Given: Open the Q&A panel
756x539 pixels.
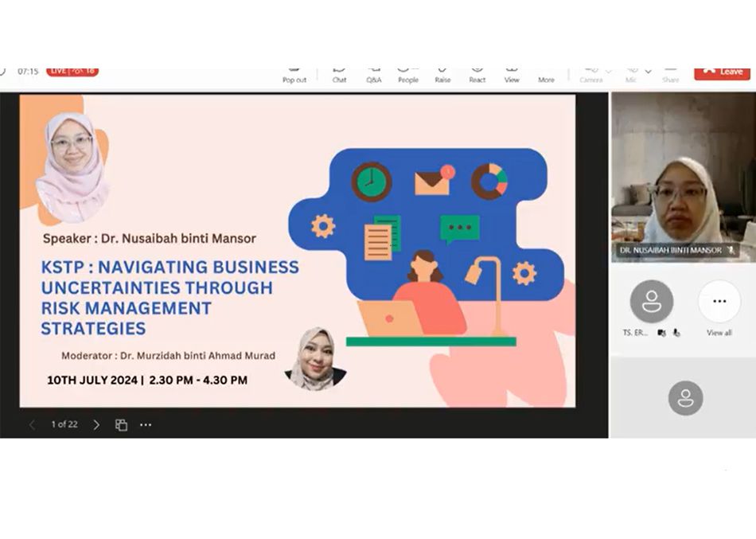Looking at the screenshot, I should coord(373,74).
